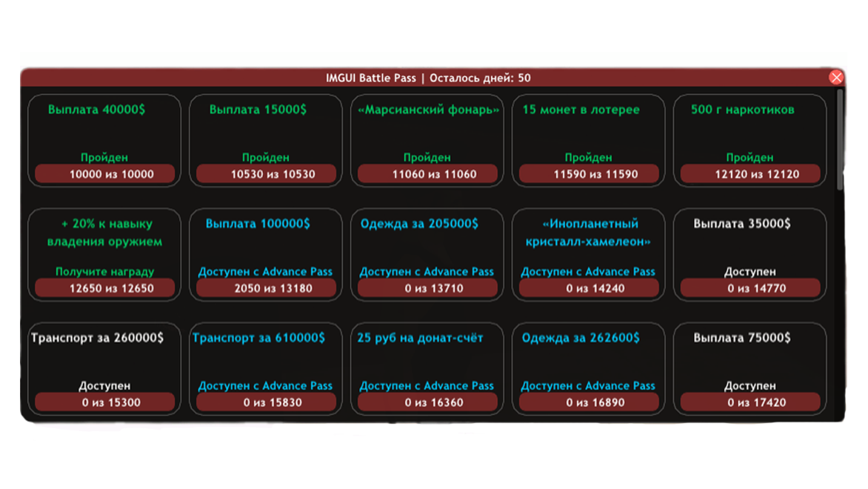Close the IMGUI Battle Pass window
Viewport: 868px width, 489px height.
click(836, 78)
